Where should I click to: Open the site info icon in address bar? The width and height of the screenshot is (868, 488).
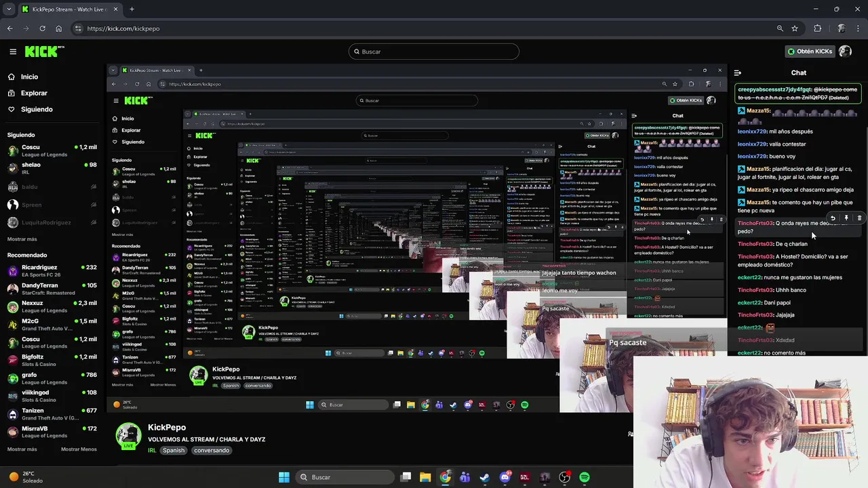(x=78, y=28)
